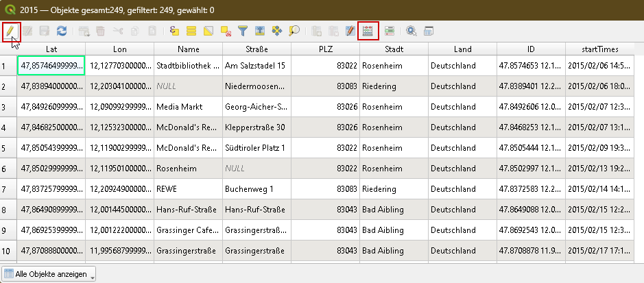Invert the feature selection
Screen dimensions: 644x283
coord(208,31)
